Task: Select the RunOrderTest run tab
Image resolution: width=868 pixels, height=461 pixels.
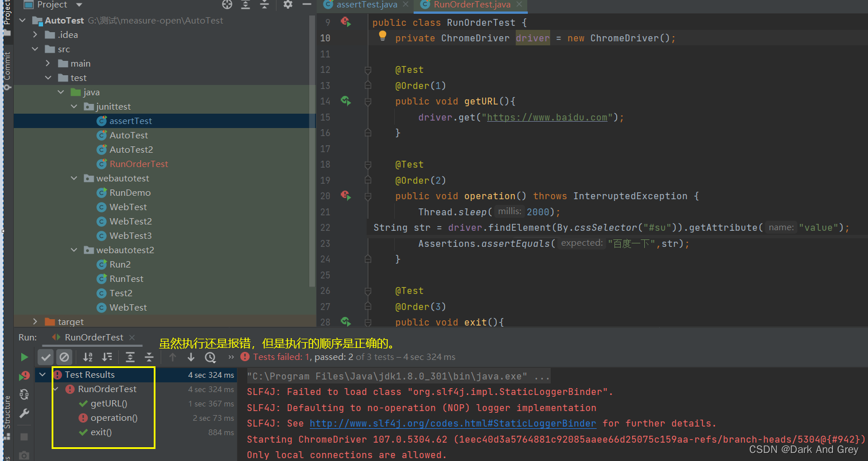Action: [x=94, y=338]
